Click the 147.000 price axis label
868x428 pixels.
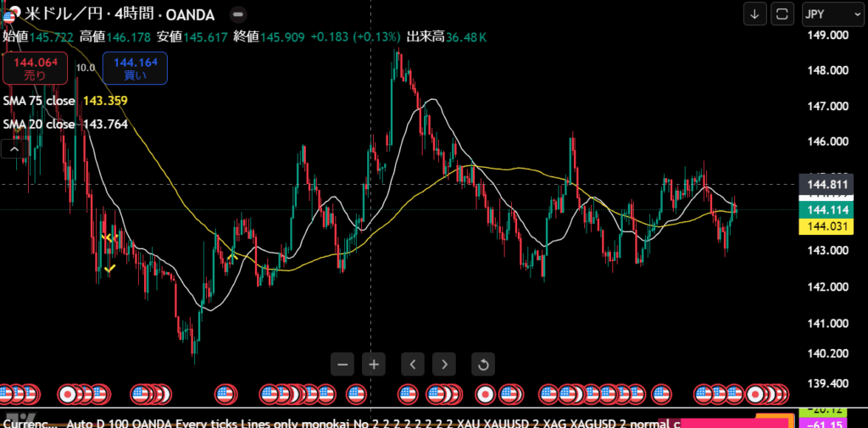[x=829, y=106]
